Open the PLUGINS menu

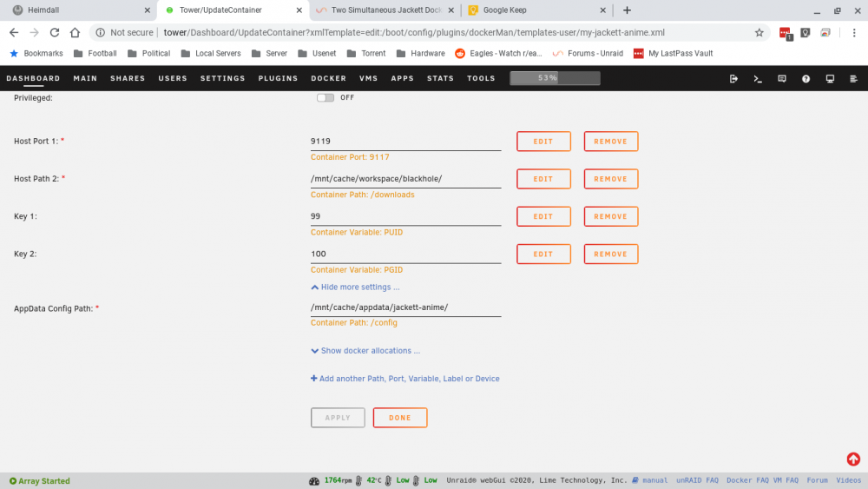tap(278, 79)
